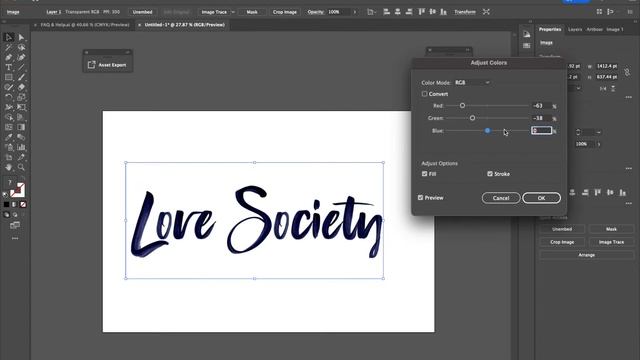The width and height of the screenshot is (640, 360).
Task: Click Asset Export panel icon
Action: click(91, 64)
